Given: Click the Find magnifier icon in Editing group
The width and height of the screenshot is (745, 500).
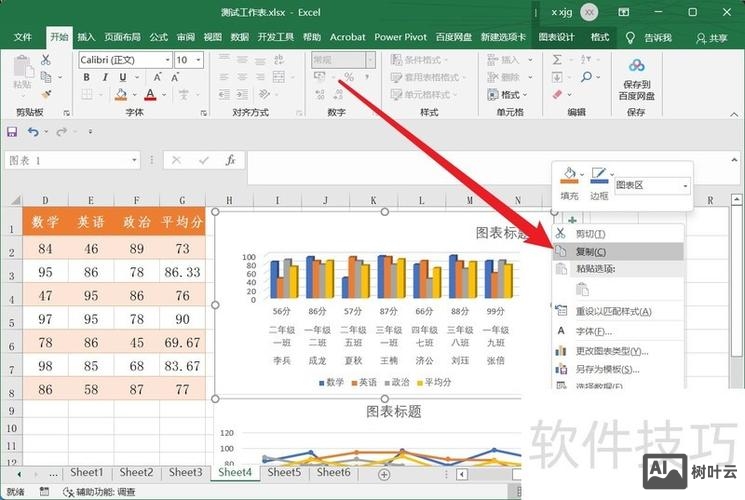Looking at the screenshot, I should 587,77.
